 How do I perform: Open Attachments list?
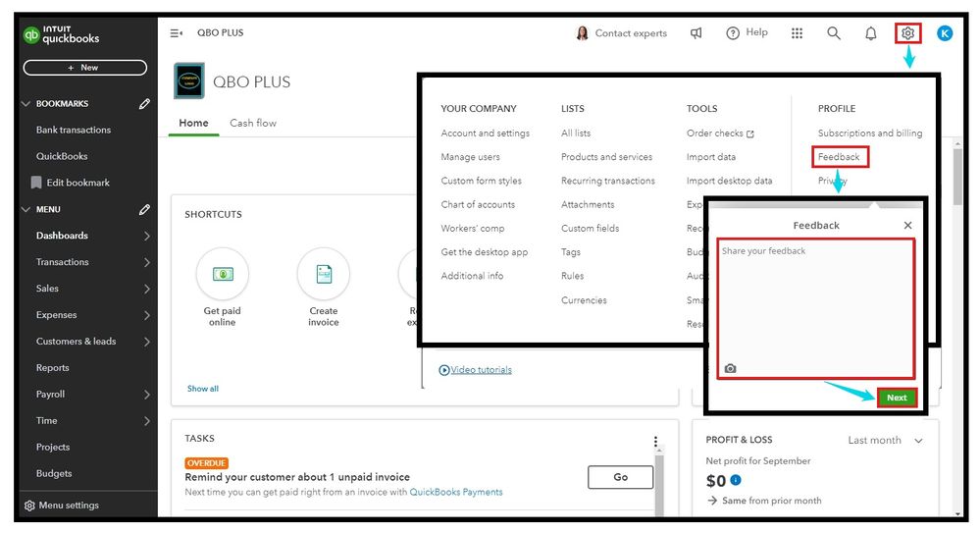[588, 204]
